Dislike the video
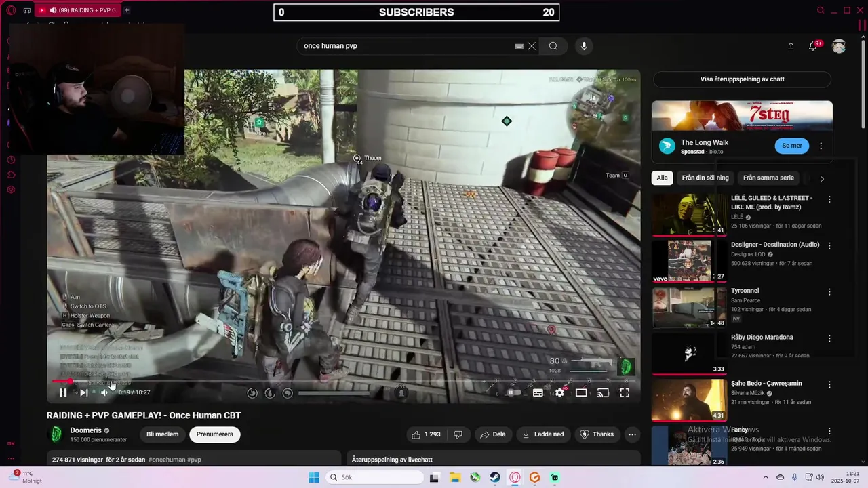868x488 pixels. coord(458,434)
